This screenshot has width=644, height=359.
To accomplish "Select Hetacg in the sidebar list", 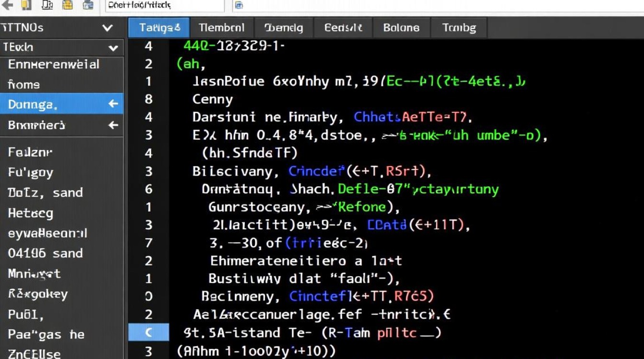I will click(31, 213).
